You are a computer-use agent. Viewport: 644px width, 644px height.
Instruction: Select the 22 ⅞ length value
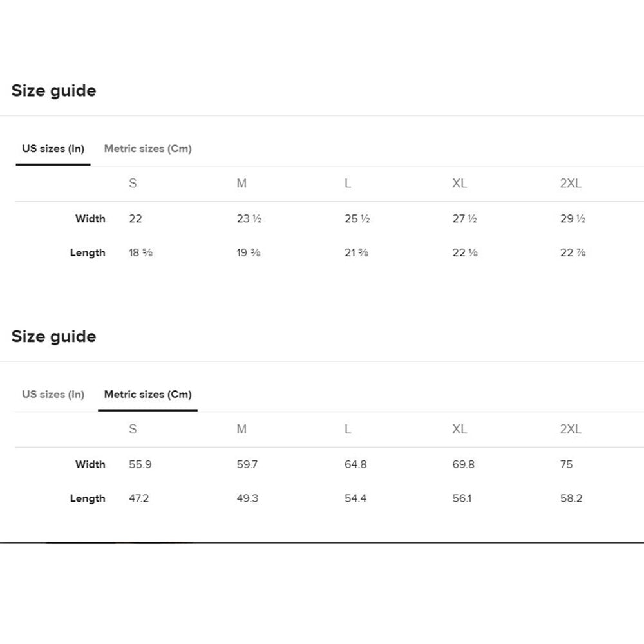(x=573, y=253)
